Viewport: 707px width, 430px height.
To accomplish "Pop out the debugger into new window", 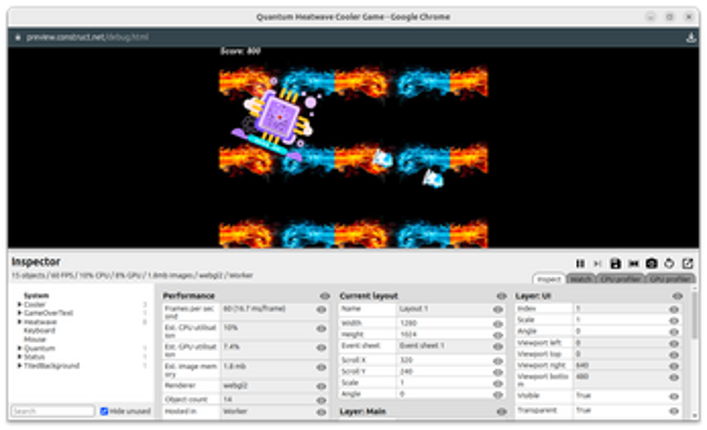I will (x=687, y=263).
